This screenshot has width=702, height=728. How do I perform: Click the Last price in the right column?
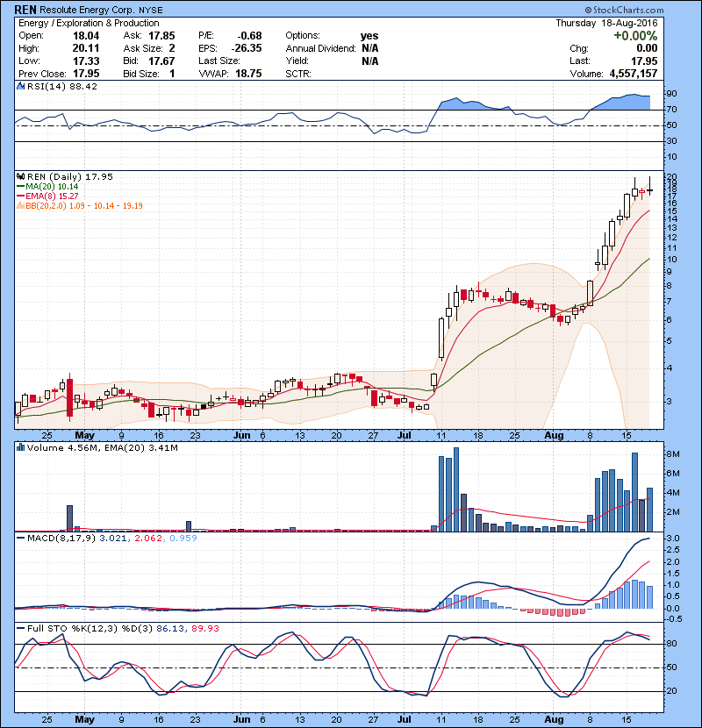pos(644,61)
